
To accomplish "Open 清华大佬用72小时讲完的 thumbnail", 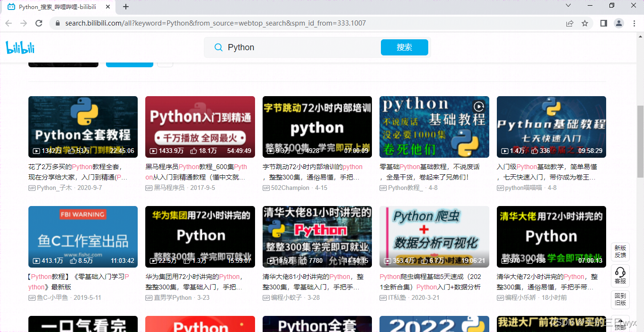I will (x=551, y=237).
